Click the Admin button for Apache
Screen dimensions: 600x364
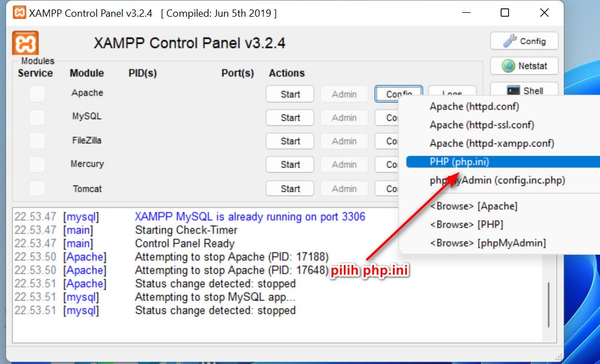coord(344,94)
